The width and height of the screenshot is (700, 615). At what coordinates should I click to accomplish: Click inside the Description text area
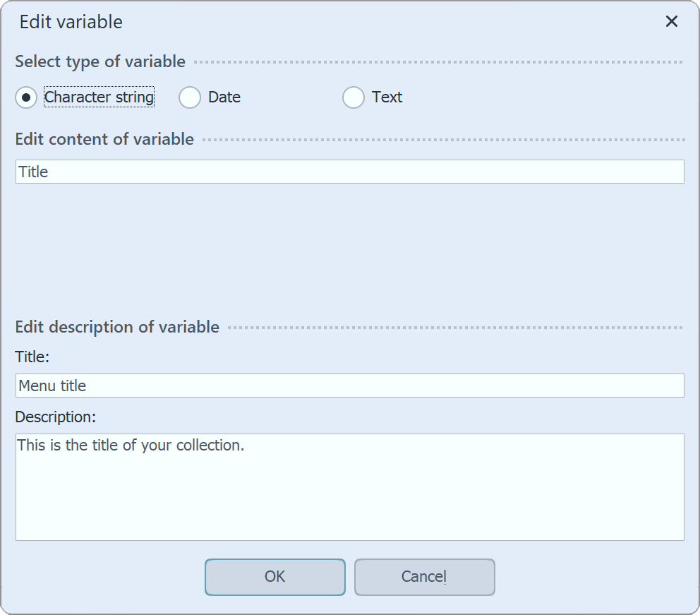tap(350, 486)
